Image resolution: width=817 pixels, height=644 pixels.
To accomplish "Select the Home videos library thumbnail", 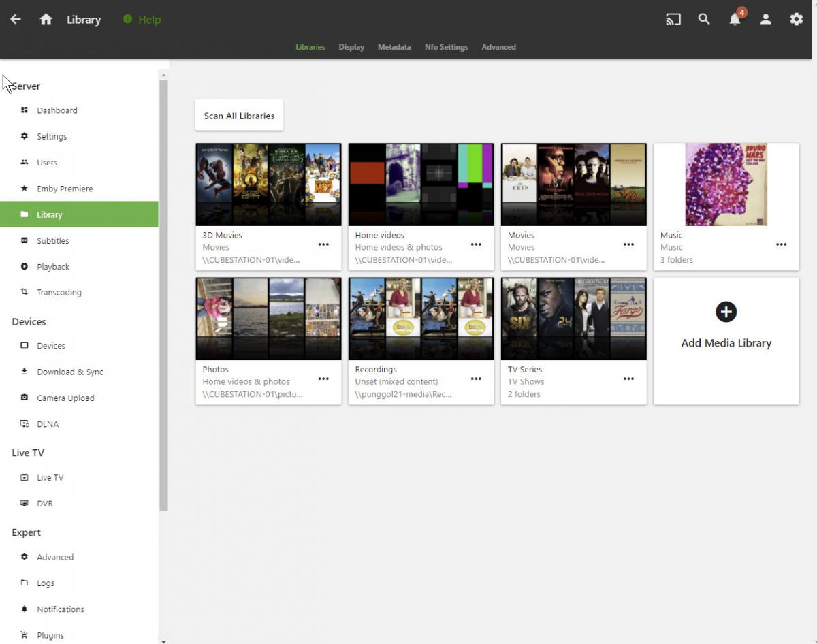I will tap(421, 184).
